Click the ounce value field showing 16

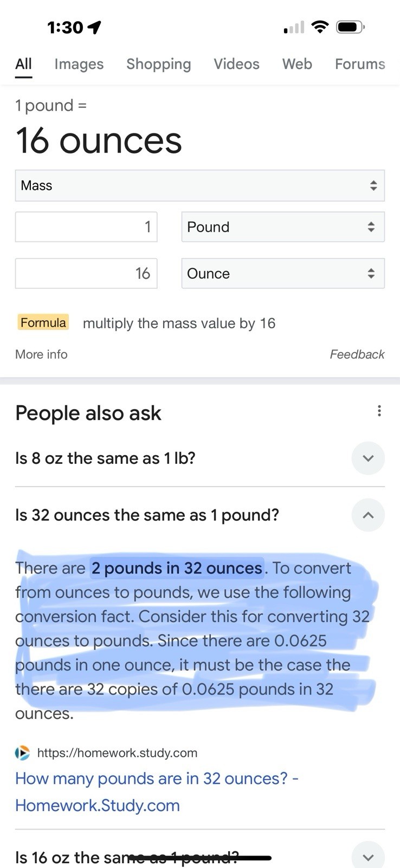click(86, 273)
